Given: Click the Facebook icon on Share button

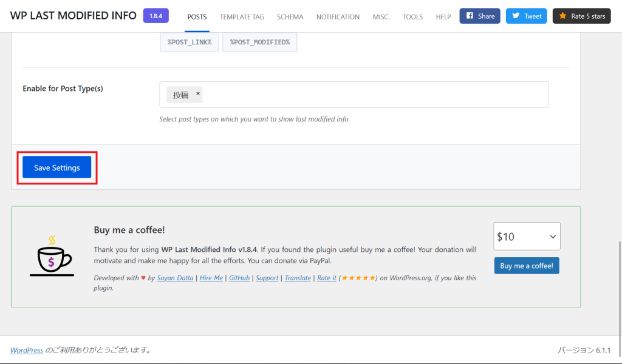Looking at the screenshot, I should [x=470, y=16].
